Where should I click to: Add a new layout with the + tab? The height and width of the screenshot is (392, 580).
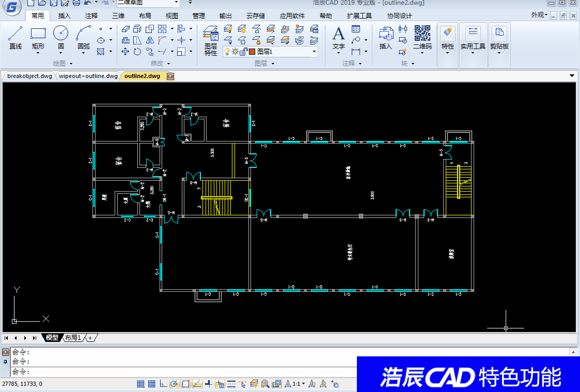[x=90, y=338]
